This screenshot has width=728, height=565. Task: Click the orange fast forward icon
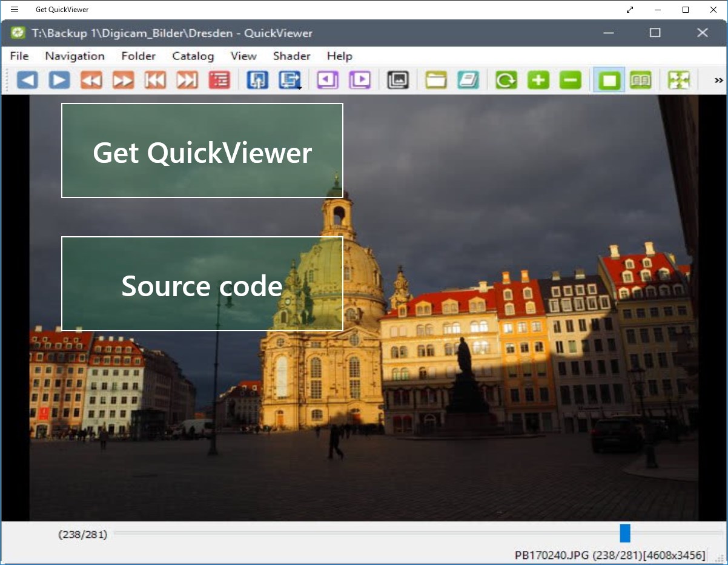[124, 80]
